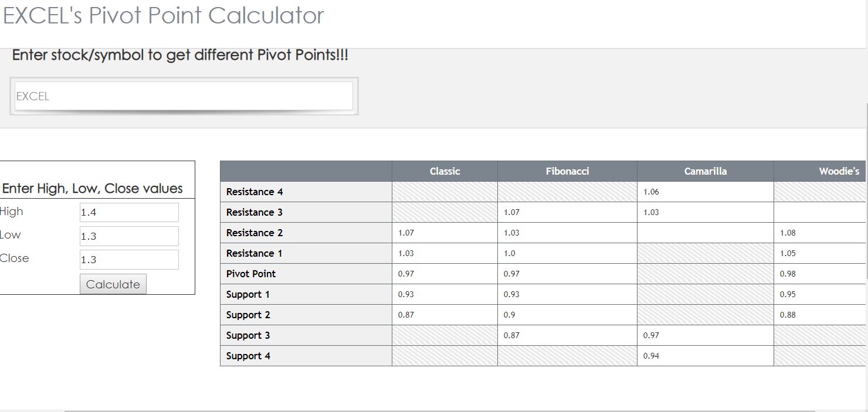Select the Fibonacci column header

tap(567, 171)
